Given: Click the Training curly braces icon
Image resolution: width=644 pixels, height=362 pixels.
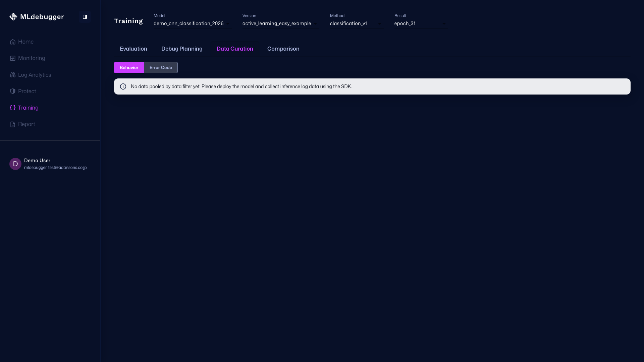Looking at the screenshot, I should pyautogui.click(x=13, y=108).
